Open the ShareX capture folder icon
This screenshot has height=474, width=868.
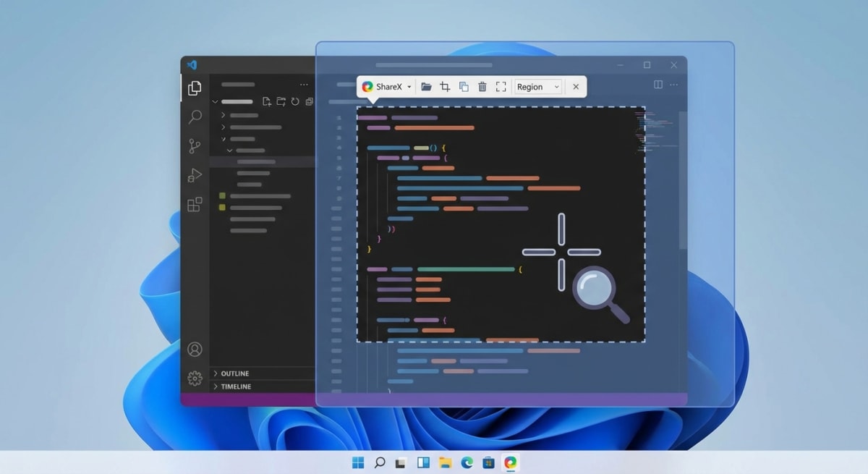click(426, 86)
